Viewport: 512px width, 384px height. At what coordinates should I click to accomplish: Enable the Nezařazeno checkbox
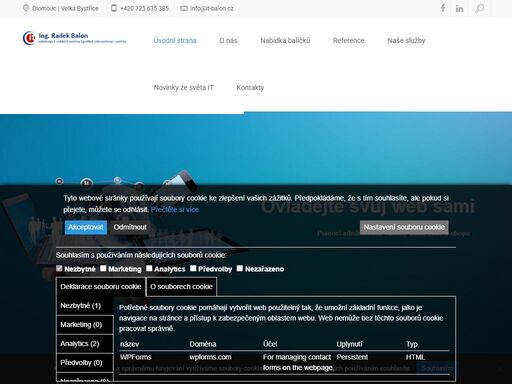tap(240, 268)
